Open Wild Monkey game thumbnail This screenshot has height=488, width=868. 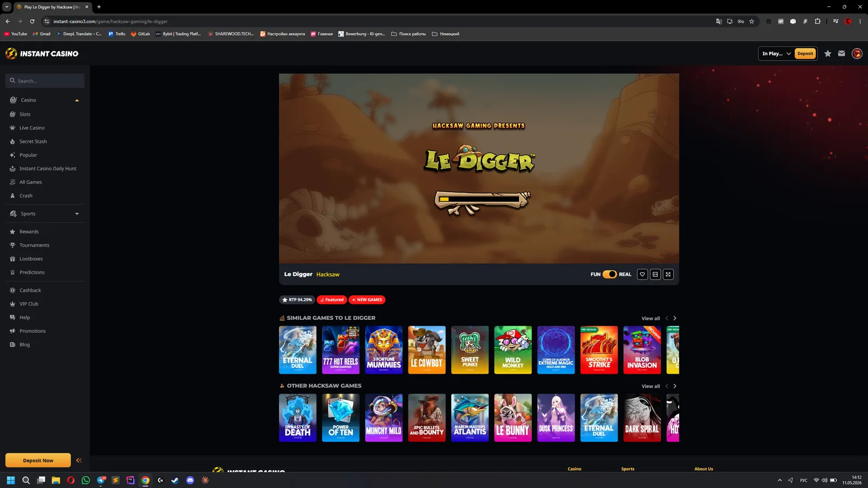tap(513, 350)
